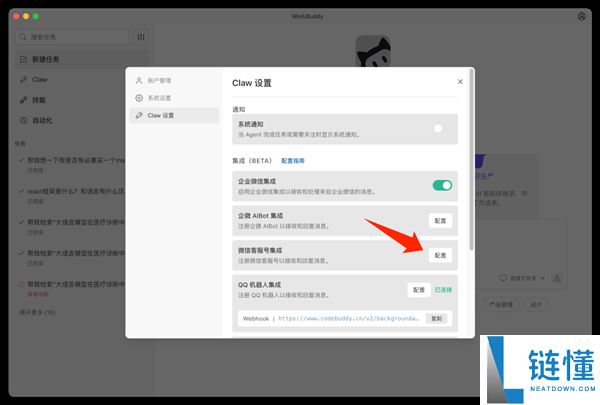The width and height of the screenshot is (600, 405).
Task: Copy the Webhook URL with 复制 button
Action: click(x=437, y=318)
